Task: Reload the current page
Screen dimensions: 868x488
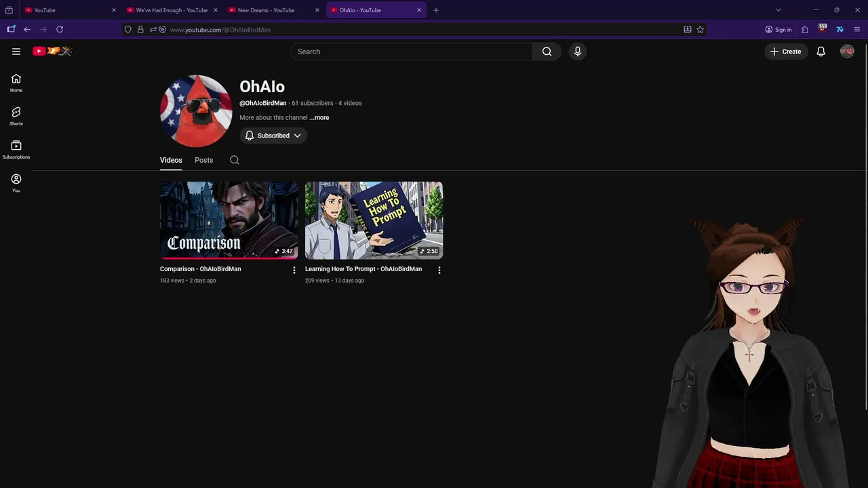Action: [x=60, y=30]
